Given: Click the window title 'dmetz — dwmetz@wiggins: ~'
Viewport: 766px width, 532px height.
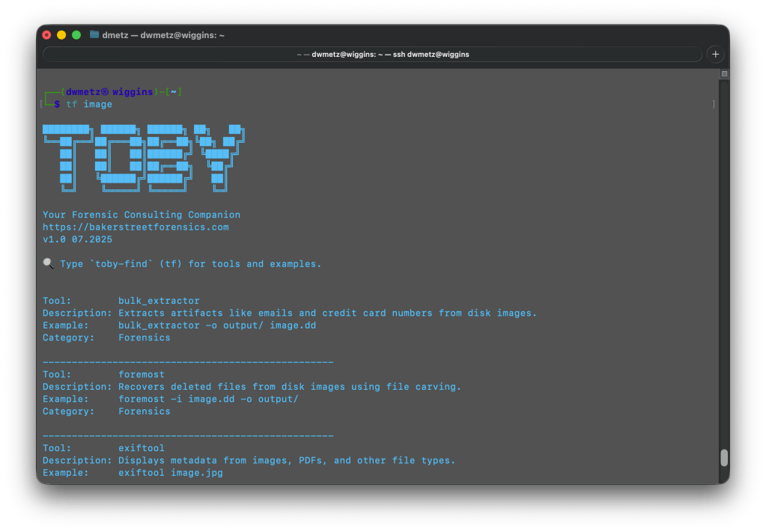Looking at the screenshot, I should click(163, 34).
